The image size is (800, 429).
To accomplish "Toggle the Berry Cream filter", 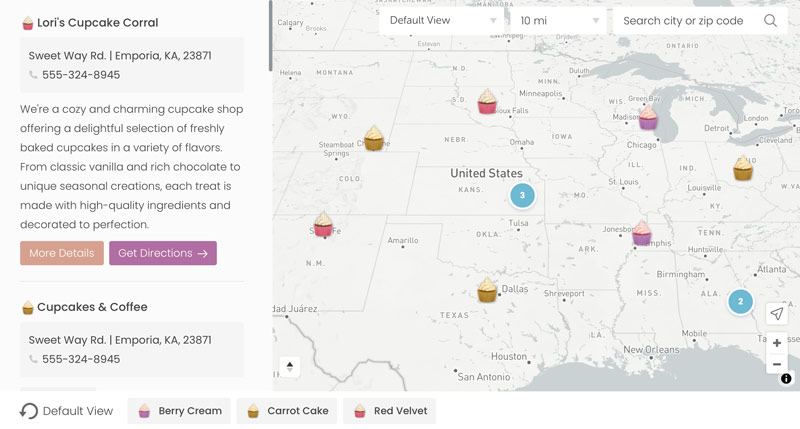I will click(x=179, y=411).
